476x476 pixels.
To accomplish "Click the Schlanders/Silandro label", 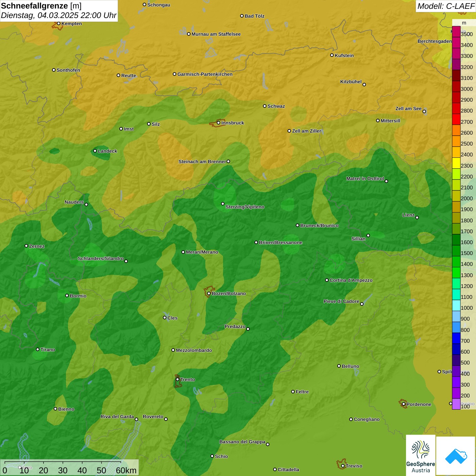I will 101,258.
